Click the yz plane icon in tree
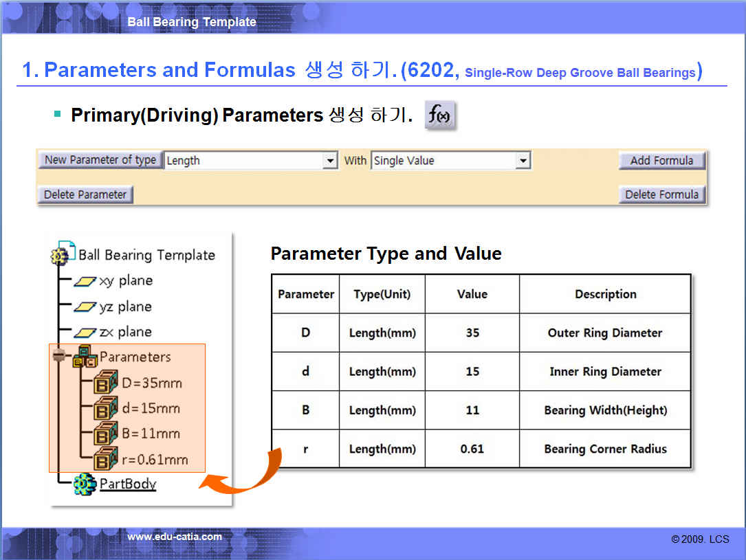Screen dimensions: 746x560 [85, 307]
